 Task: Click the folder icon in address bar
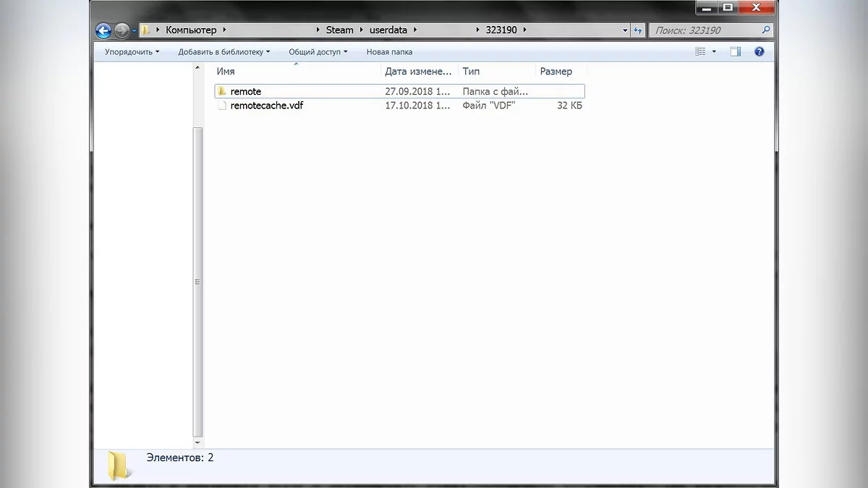click(x=145, y=30)
